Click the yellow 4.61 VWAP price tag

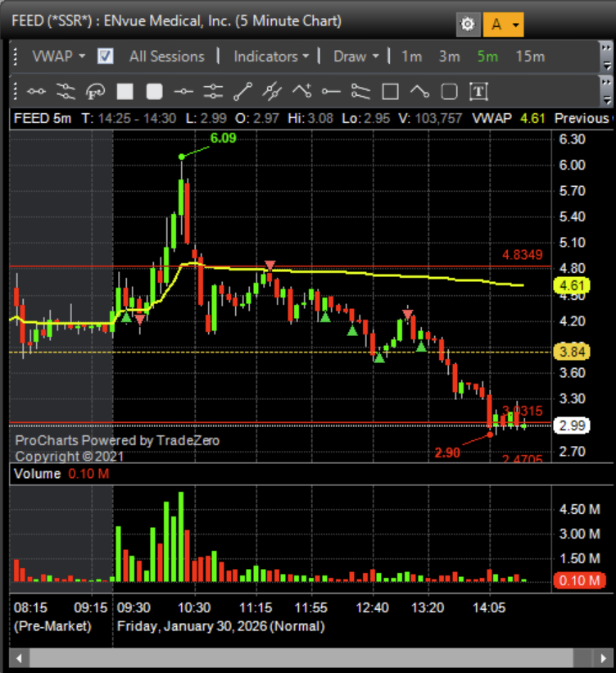tap(572, 285)
